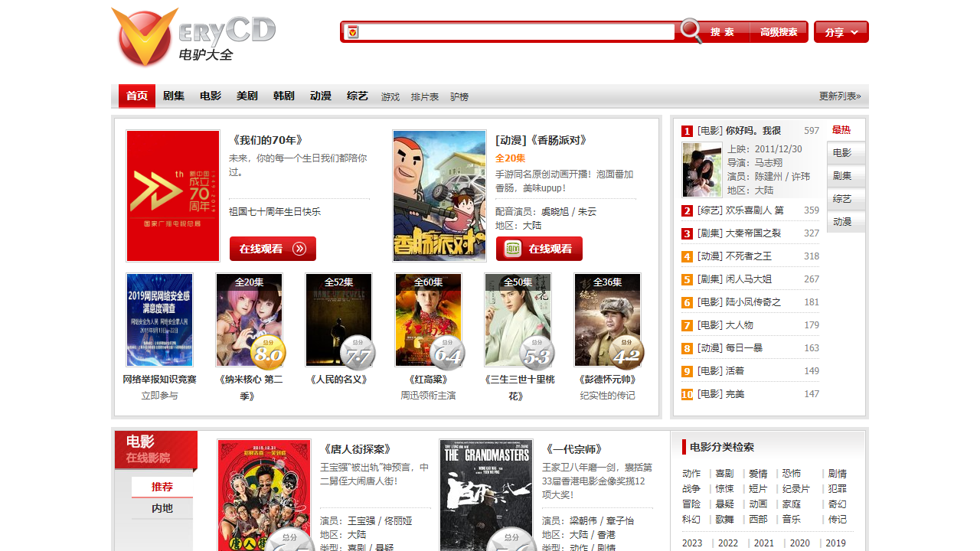980x551 pixels.
Task: Open the 香肠派对 poster
Action: click(x=439, y=196)
